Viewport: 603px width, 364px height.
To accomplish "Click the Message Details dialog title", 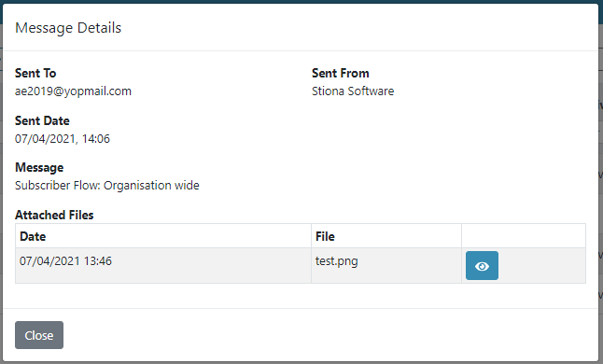I will (x=68, y=28).
